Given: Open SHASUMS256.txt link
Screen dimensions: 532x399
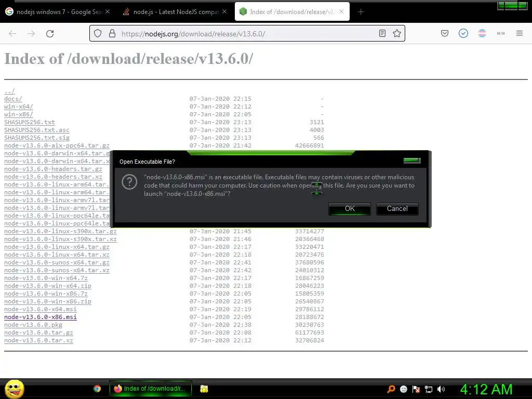Looking at the screenshot, I should pos(30,122).
